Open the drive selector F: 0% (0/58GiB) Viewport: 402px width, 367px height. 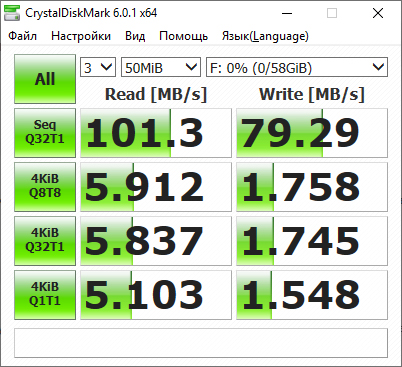[297, 67]
